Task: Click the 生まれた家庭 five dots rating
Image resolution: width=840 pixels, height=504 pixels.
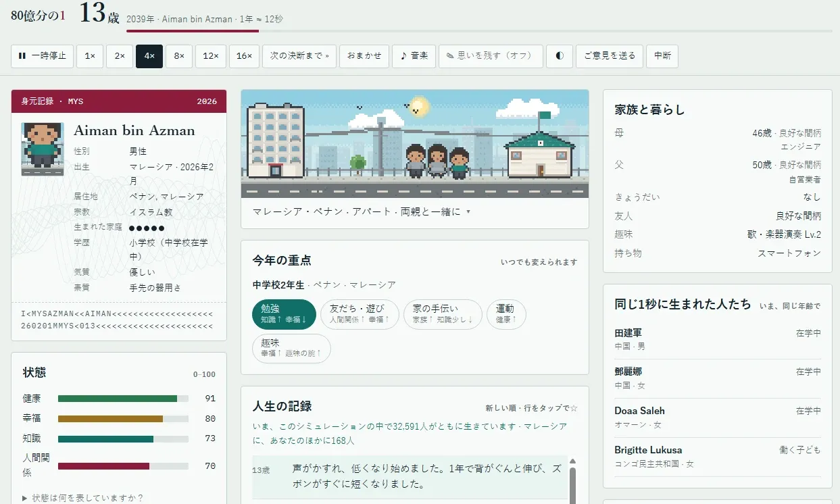Action: pos(147,228)
